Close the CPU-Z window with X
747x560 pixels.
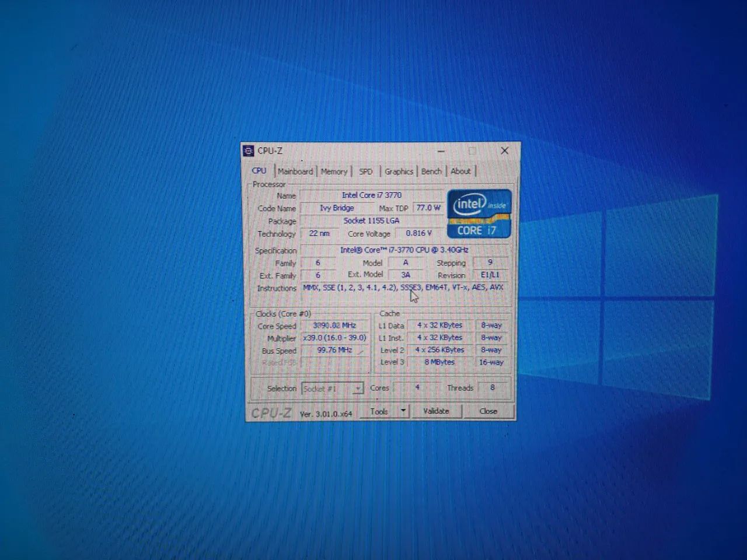click(x=505, y=150)
